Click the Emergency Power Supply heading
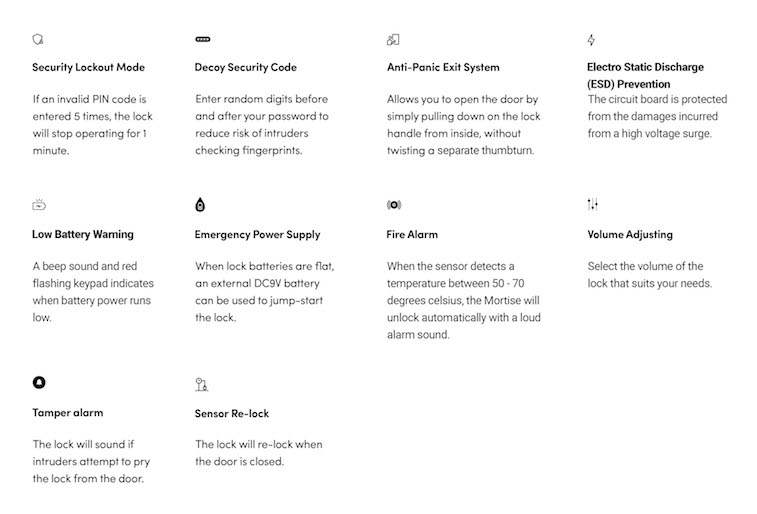This screenshot has width=757, height=514. [x=257, y=235]
